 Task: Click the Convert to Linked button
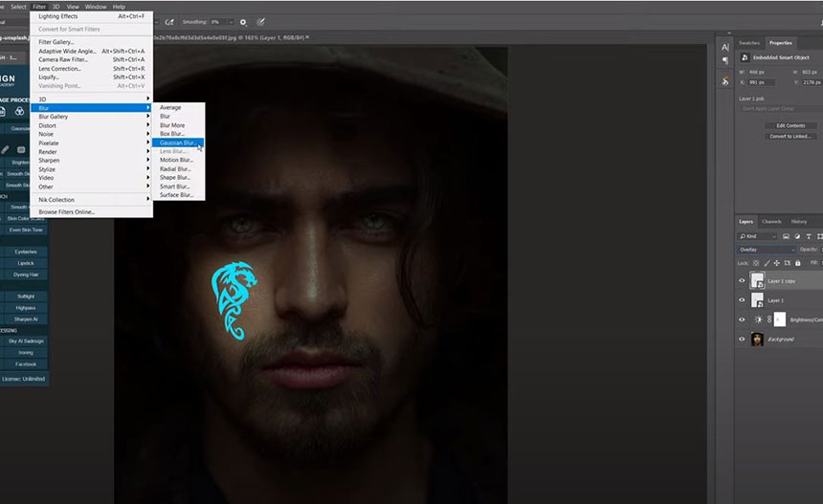click(x=790, y=137)
